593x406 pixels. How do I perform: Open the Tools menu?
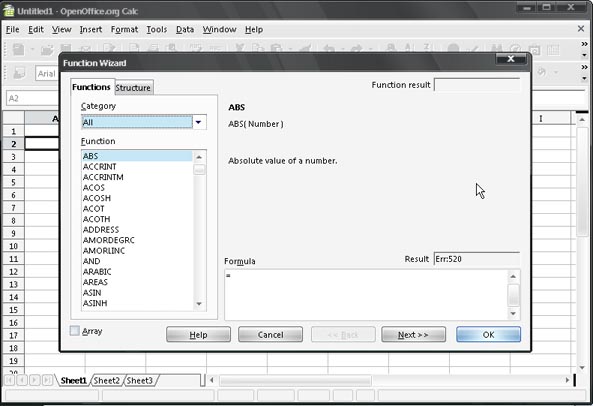[157, 29]
